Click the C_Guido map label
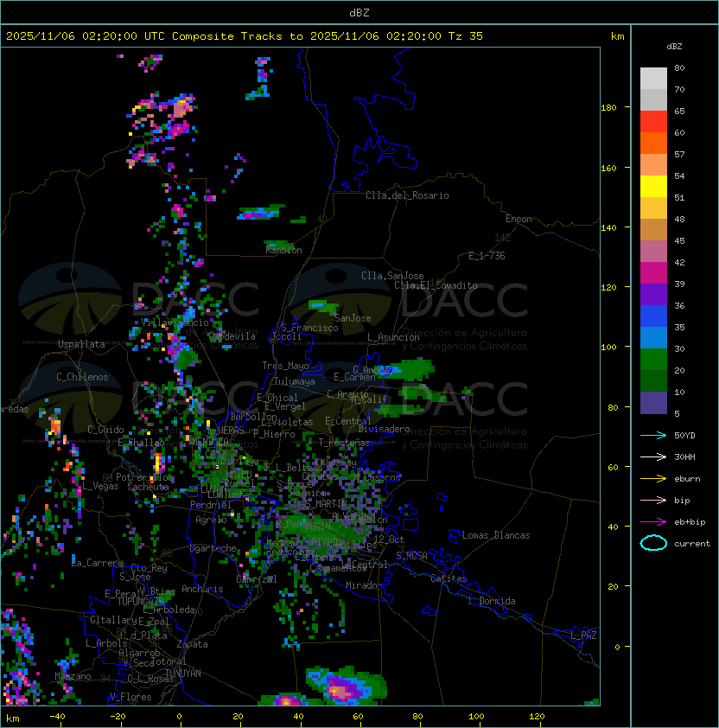This screenshot has width=719, height=728. (x=105, y=430)
